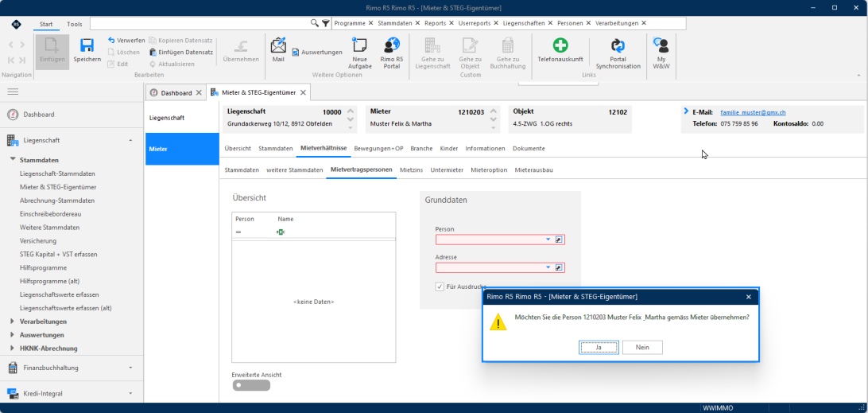868x413 pixels.
Task: Switch to the Tools ribbon tab
Action: (x=74, y=24)
